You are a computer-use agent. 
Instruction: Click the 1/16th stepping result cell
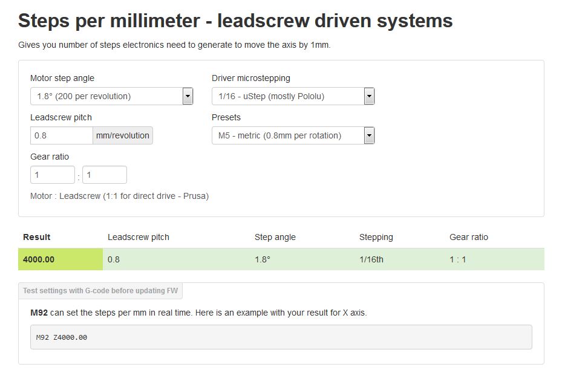point(371,259)
